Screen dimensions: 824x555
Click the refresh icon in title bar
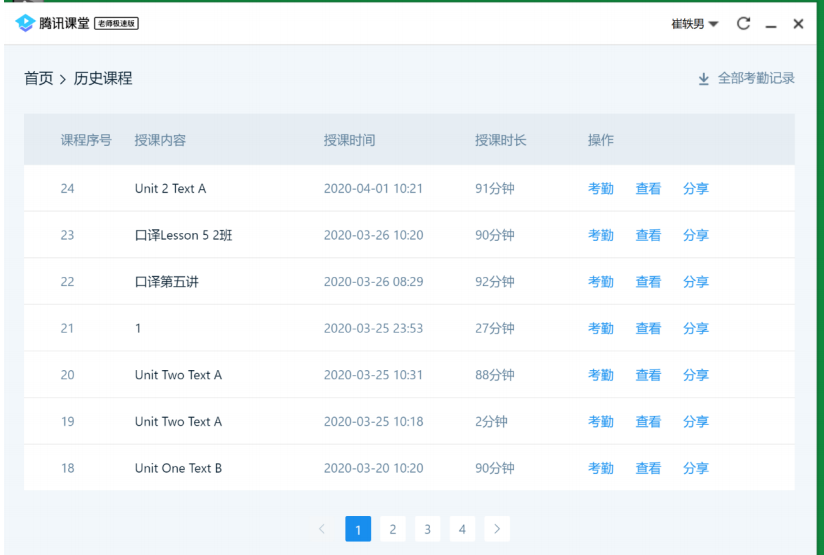[743, 24]
